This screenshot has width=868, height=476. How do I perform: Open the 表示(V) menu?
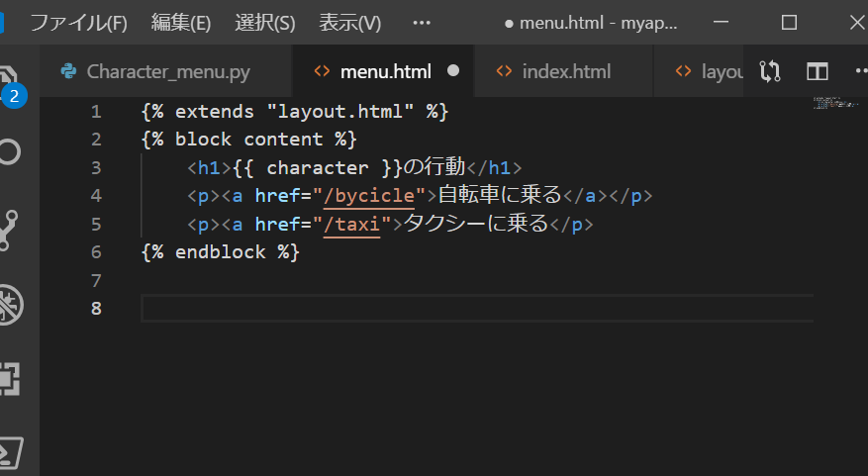[349, 23]
